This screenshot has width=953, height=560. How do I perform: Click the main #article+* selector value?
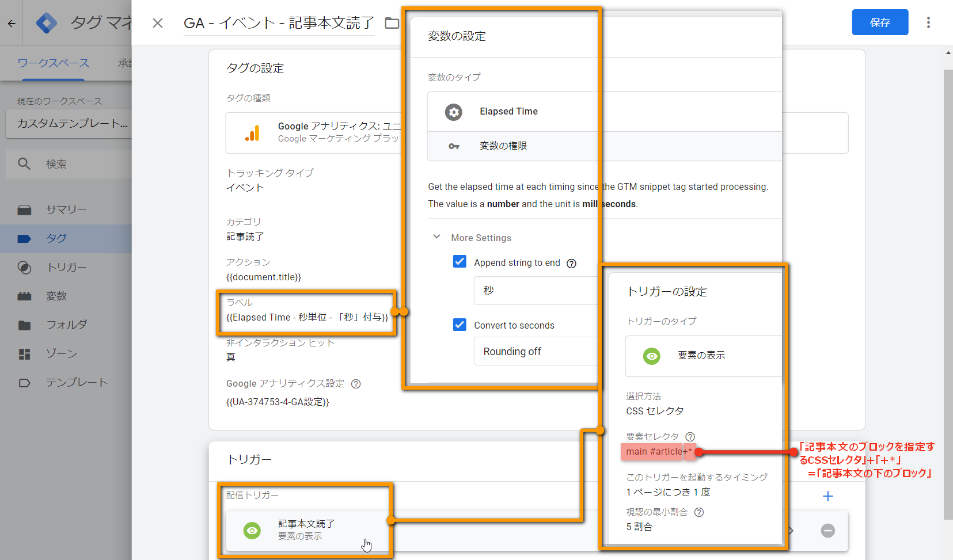pyautogui.click(x=659, y=452)
